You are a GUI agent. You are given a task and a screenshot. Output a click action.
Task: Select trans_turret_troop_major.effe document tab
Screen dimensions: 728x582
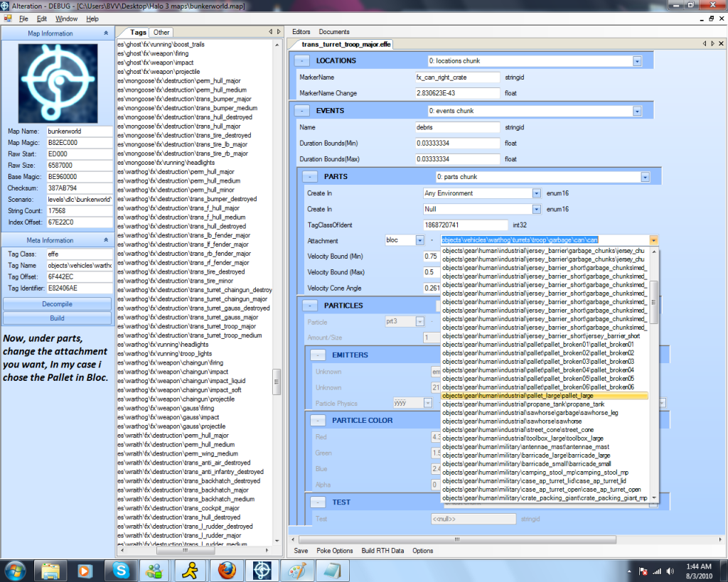[346, 44]
